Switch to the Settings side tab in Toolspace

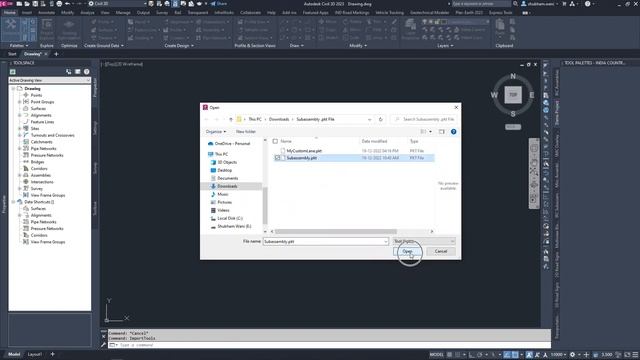tap(95, 128)
